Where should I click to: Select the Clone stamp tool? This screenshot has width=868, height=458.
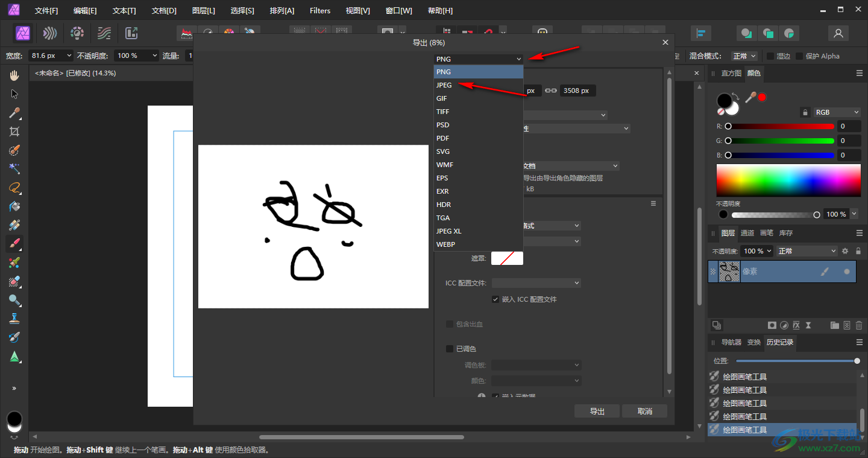coord(14,319)
